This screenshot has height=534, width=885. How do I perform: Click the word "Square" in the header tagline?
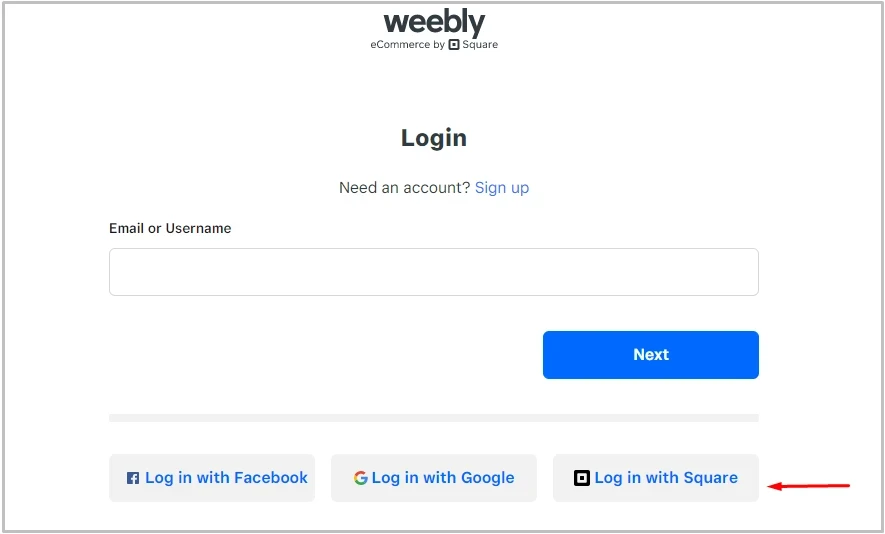point(480,45)
